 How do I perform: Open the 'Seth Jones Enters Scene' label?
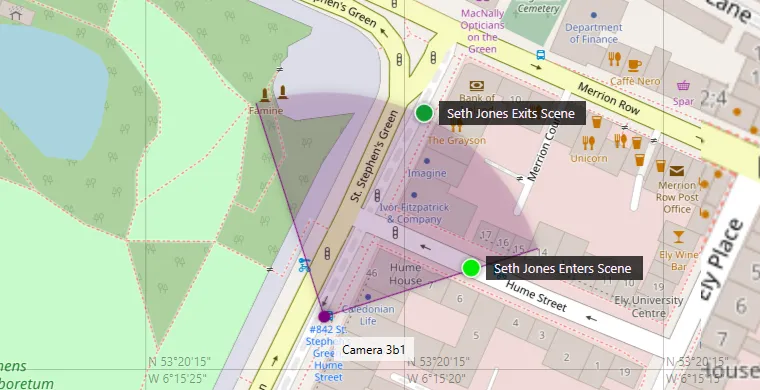tap(563, 268)
